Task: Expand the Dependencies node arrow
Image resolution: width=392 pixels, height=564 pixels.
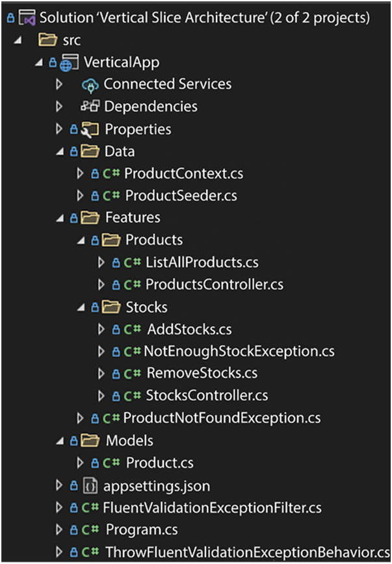Action: pos(60,107)
